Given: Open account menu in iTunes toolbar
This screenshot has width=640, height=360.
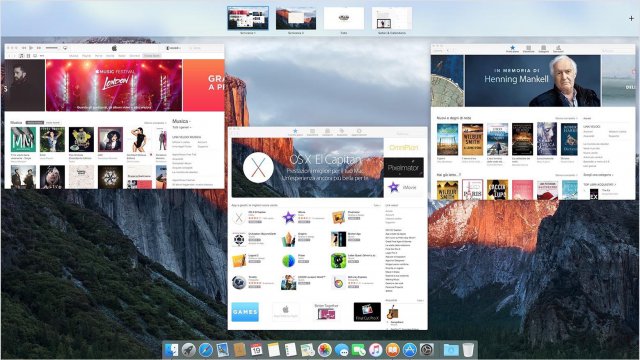Looking at the screenshot, I should click(173, 48).
